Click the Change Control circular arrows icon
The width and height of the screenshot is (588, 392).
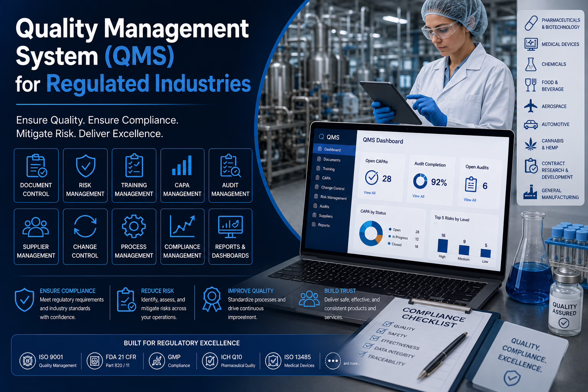pyautogui.click(x=85, y=226)
